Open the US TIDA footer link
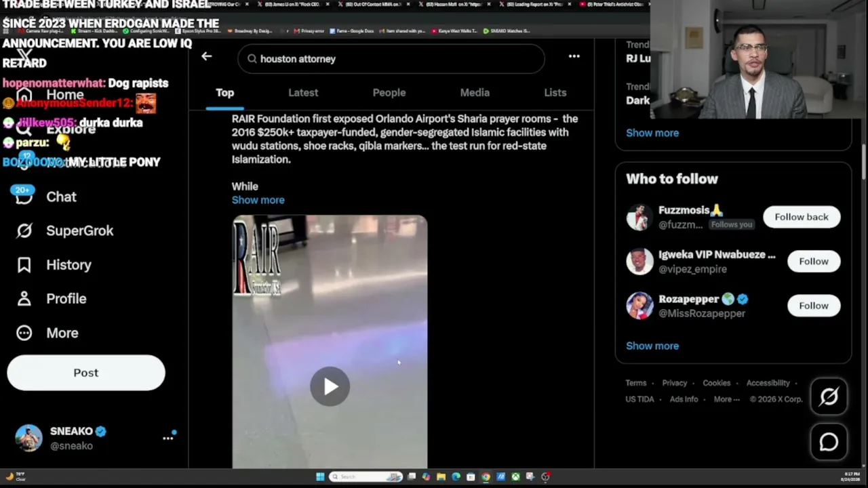868x488 pixels. click(640, 399)
